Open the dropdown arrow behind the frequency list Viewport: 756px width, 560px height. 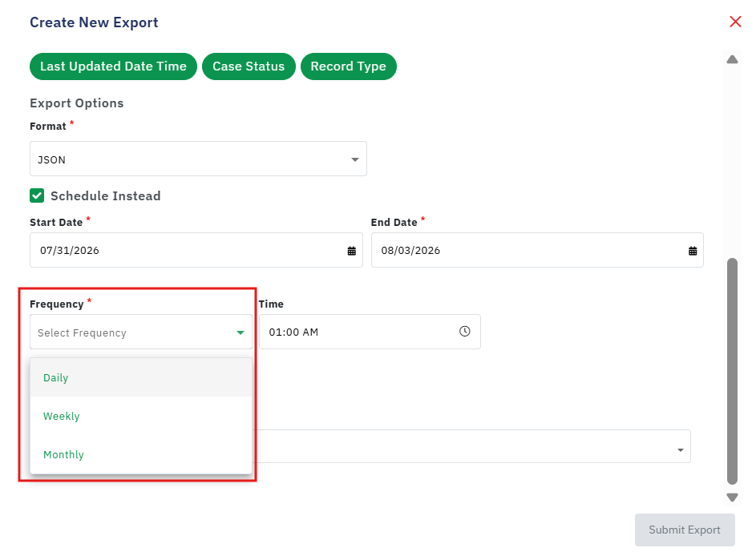point(681,450)
